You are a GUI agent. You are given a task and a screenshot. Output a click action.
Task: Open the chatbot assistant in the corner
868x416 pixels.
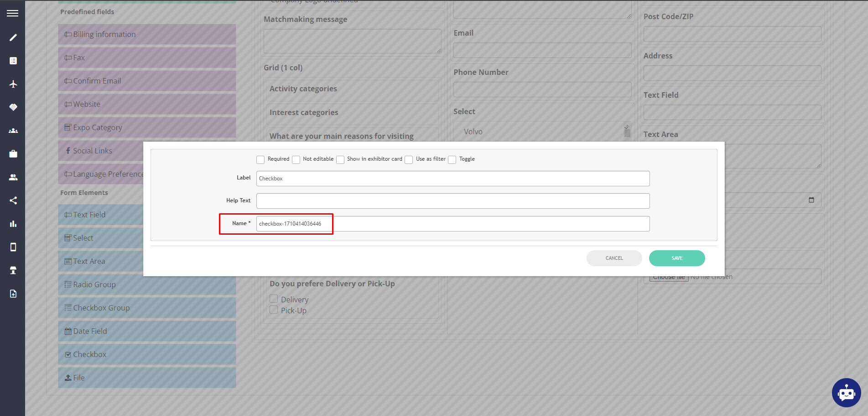click(846, 393)
